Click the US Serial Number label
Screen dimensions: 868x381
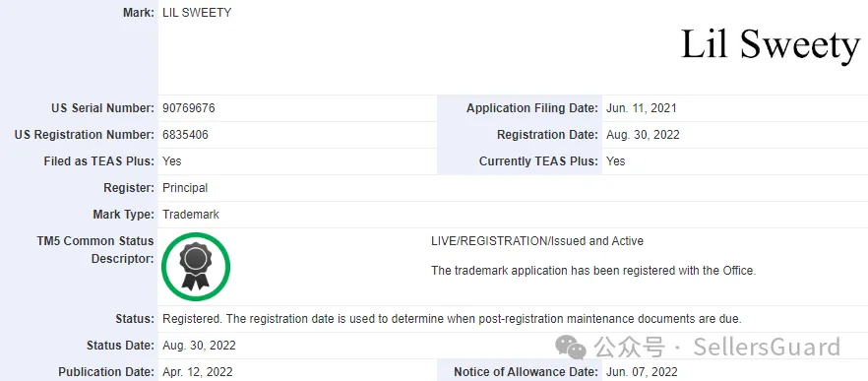click(x=103, y=108)
